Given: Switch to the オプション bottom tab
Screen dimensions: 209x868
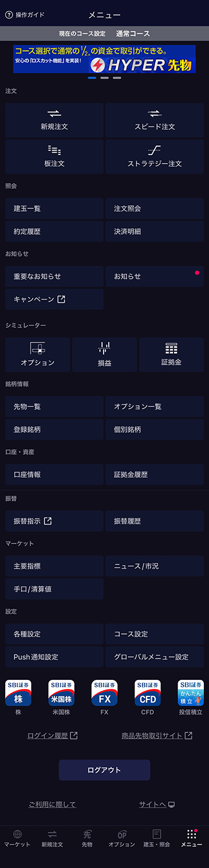Looking at the screenshot, I should point(122,838).
